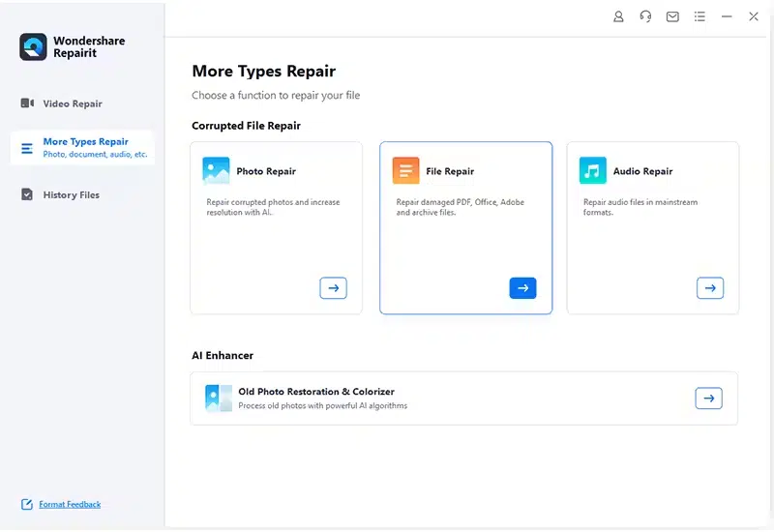This screenshot has height=532, width=774.
Task: Click the Wondershare Repairit logo
Action: (33, 47)
